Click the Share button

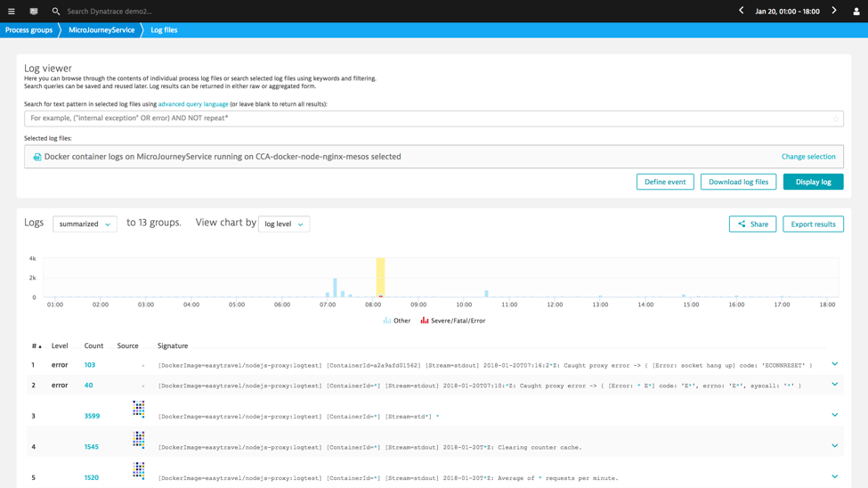pyautogui.click(x=753, y=224)
